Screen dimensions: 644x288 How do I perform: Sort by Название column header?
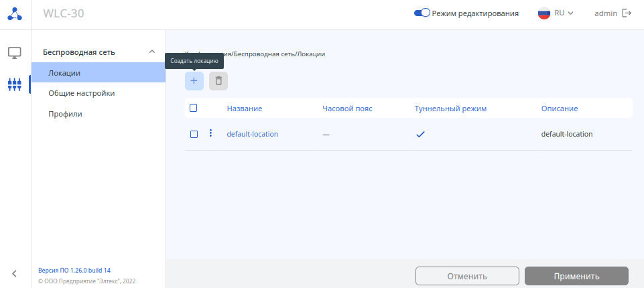point(244,109)
